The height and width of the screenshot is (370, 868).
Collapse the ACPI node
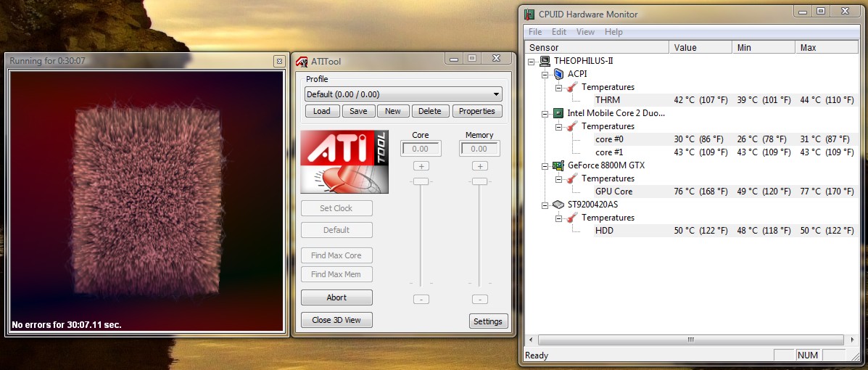tap(545, 74)
